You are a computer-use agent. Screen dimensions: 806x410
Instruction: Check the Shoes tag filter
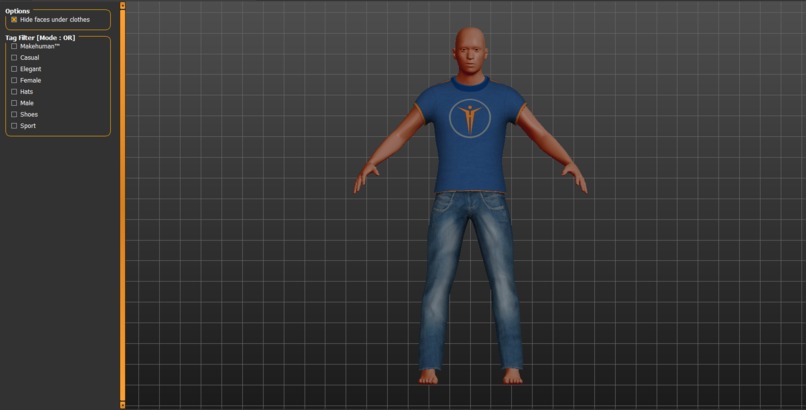(x=14, y=114)
